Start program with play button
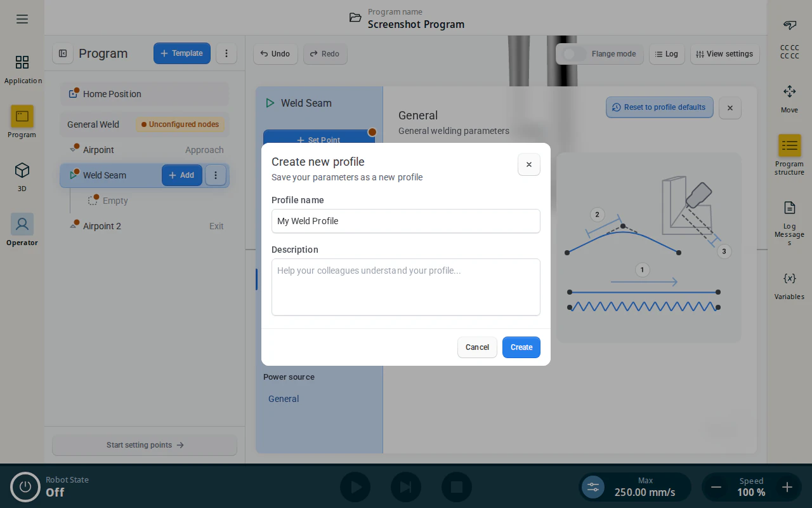The height and width of the screenshot is (508, 812). pos(355,487)
